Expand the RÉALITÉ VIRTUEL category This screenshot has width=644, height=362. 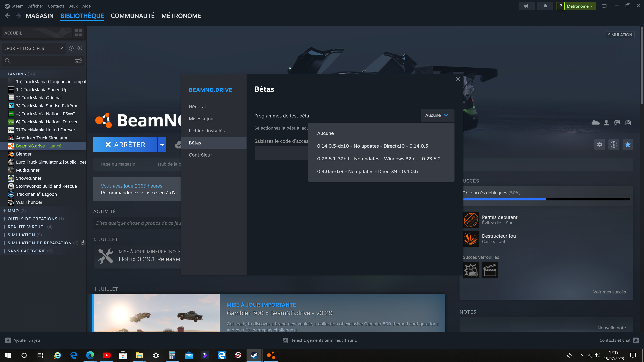coord(4,227)
